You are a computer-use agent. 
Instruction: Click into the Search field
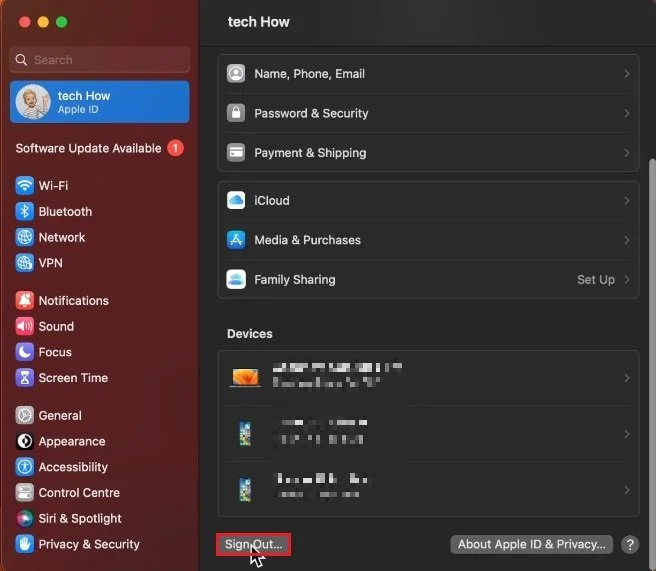(100, 60)
